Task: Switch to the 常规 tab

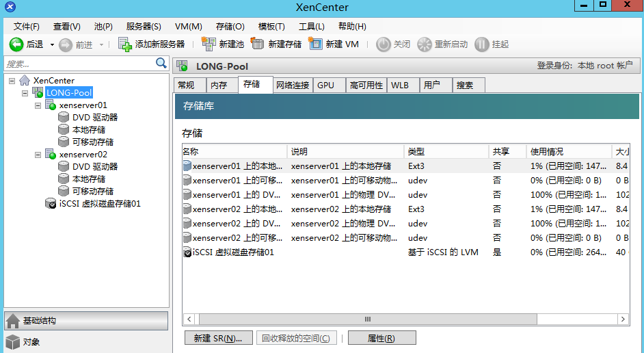Action: (x=190, y=85)
